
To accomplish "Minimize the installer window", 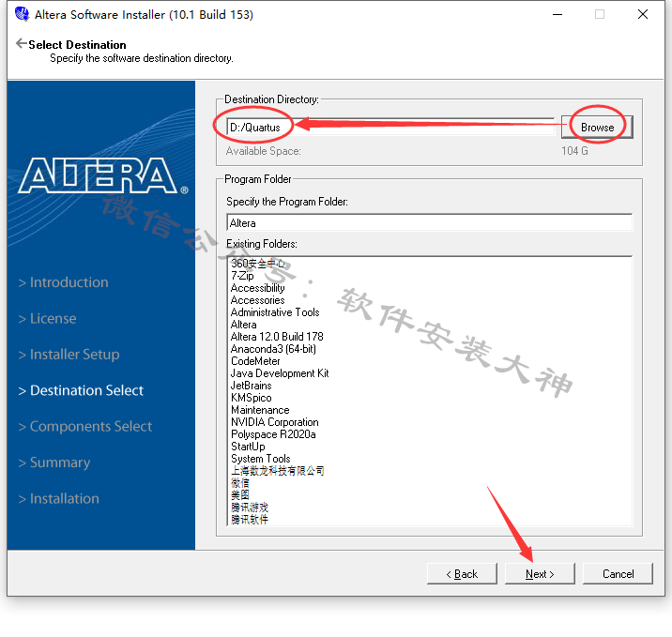I will (557, 14).
